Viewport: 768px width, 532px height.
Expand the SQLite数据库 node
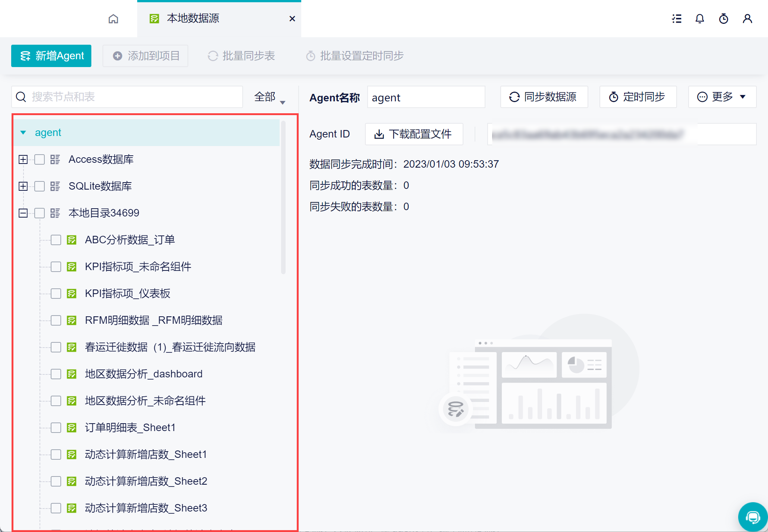coord(23,186)
